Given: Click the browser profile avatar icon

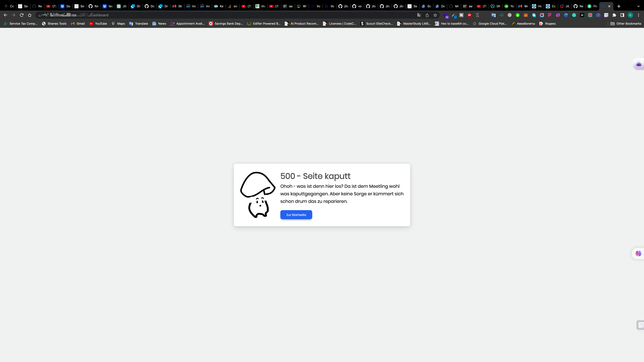Looking at the screenshot, I should tap(630, 15).
